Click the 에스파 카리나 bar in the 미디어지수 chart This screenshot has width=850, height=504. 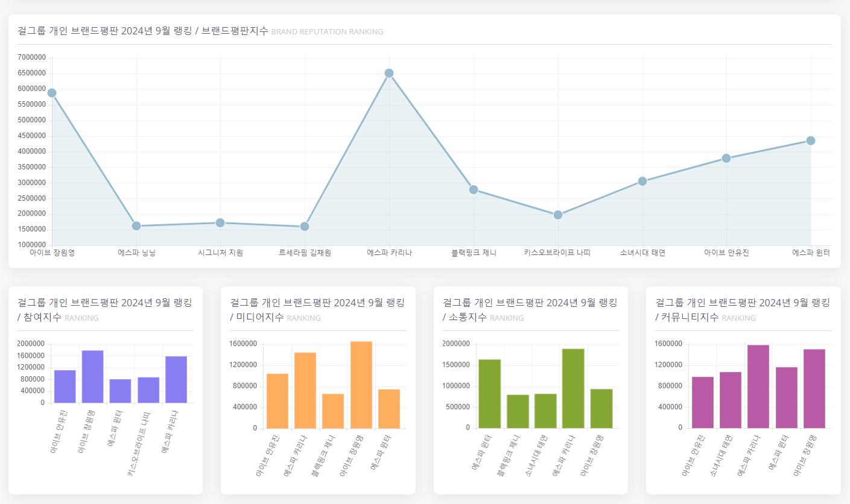click(x=305, y=391)
